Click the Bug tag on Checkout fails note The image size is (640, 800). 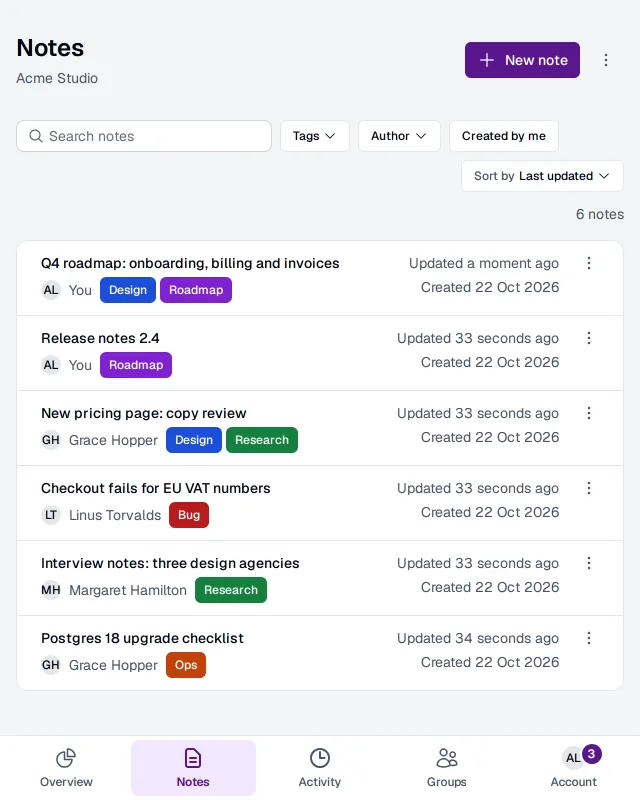(x=189, y=515)
